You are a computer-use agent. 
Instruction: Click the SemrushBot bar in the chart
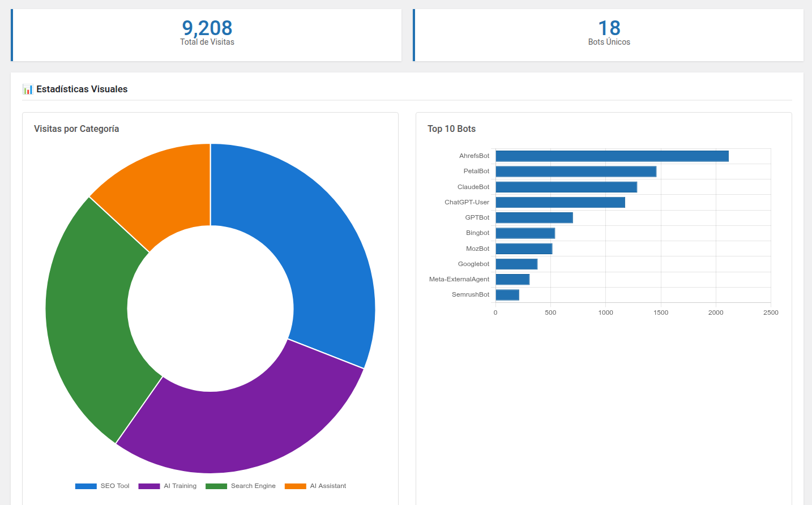click(x=507, y=294)
